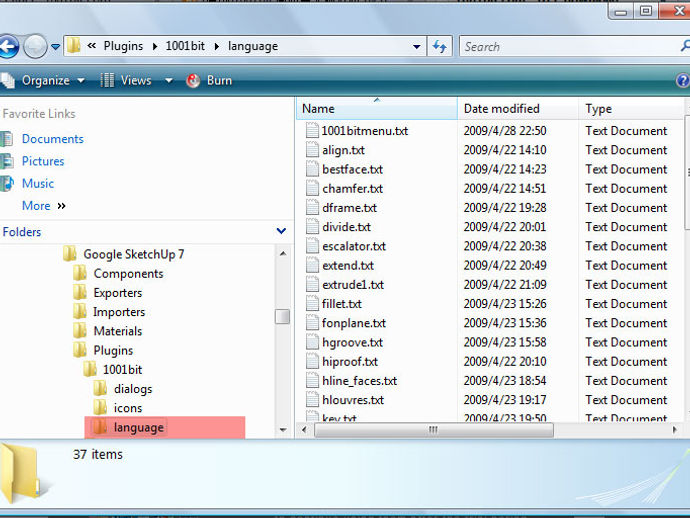
Task: Select the dialogs folder in tree
Action: coord(133,389)
